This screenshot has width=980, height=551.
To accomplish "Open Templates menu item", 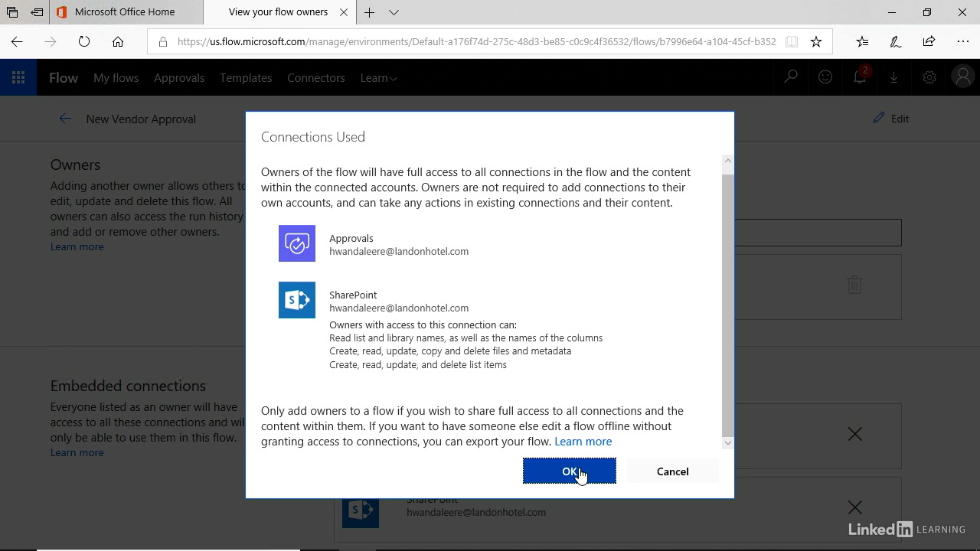I will (246, 78).
